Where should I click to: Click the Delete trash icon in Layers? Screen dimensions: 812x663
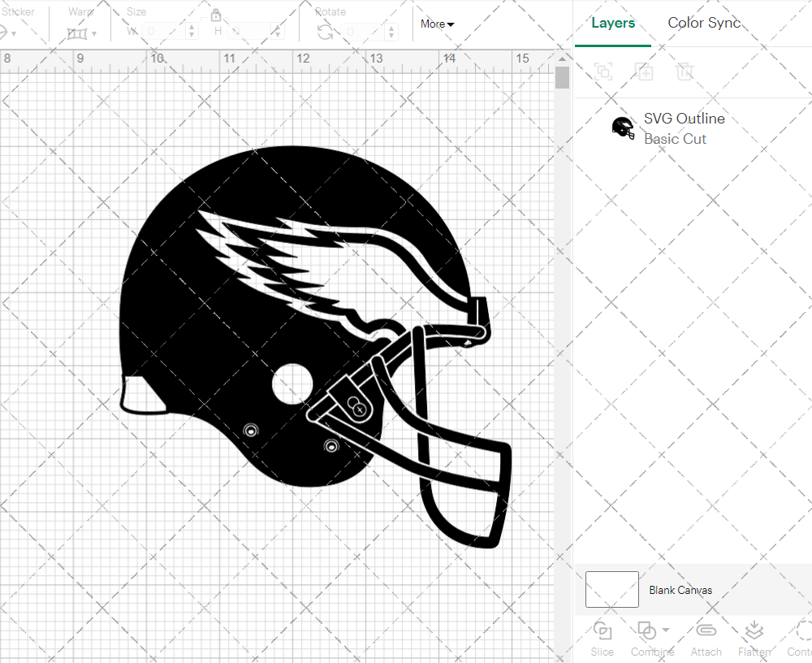(685, 71)
